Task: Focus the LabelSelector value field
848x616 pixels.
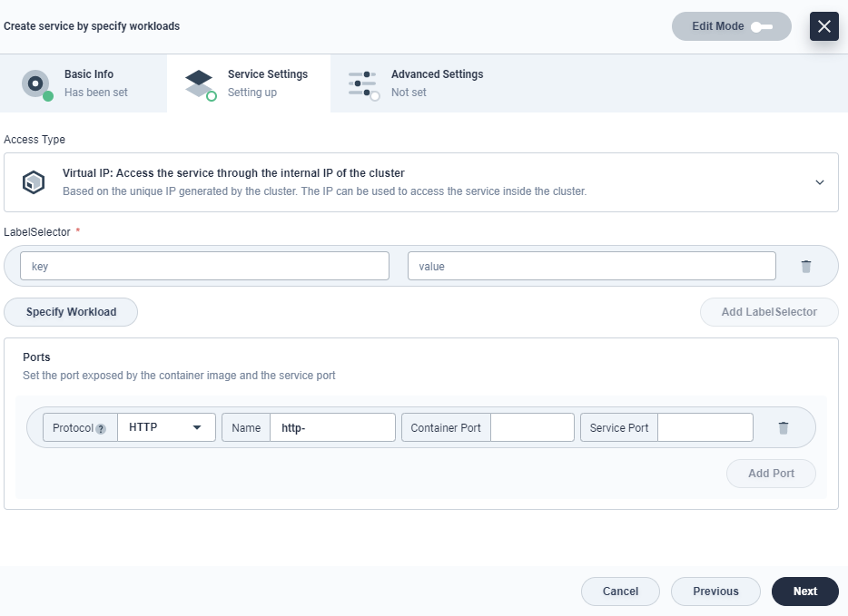Action: tap(592, 266)
